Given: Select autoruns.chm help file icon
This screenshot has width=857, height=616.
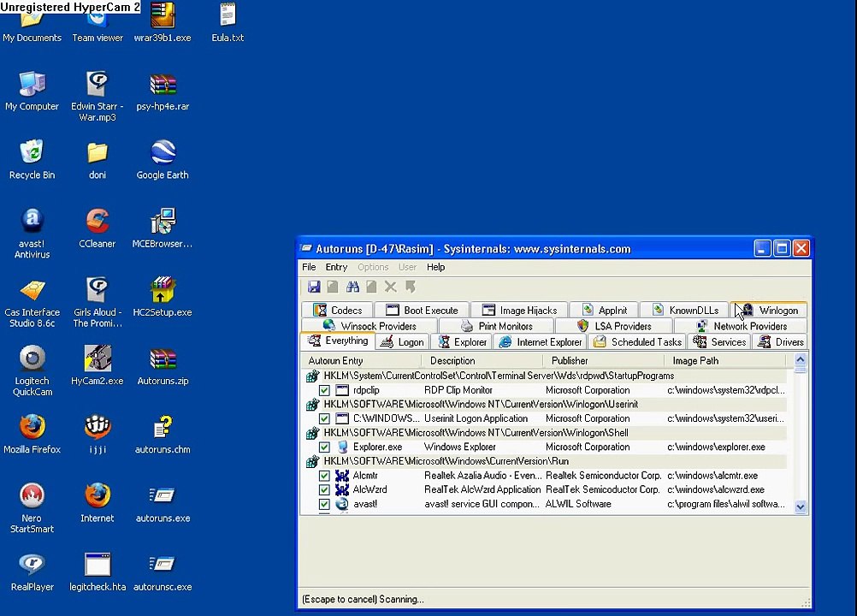Looking at the screenshot, I should point(163,434).
